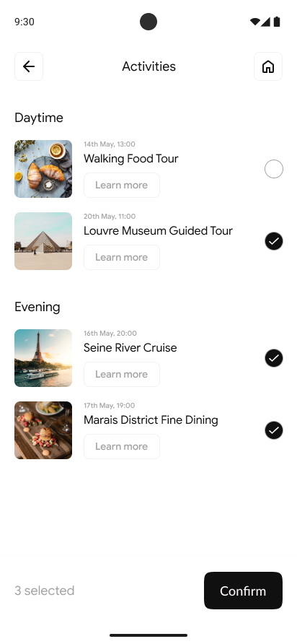
Task: Open the fine dining dish photo
Action: 43,430
